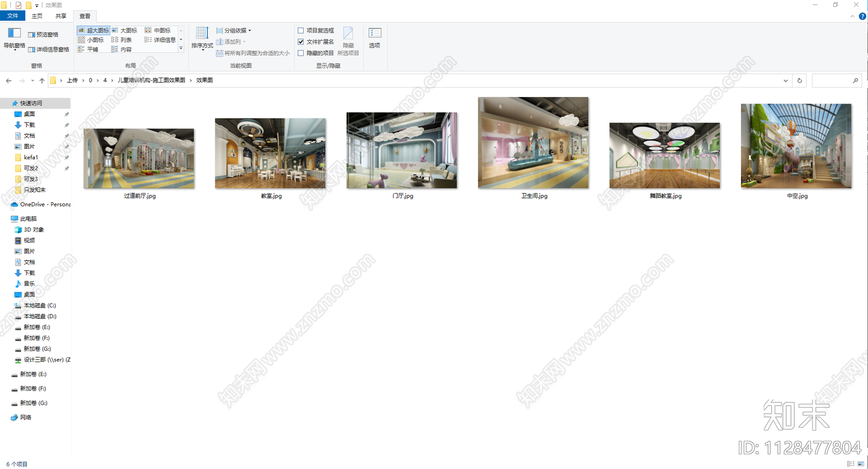Select small icons (小图标) layout
868x469 pixels.
pos(91,40)
